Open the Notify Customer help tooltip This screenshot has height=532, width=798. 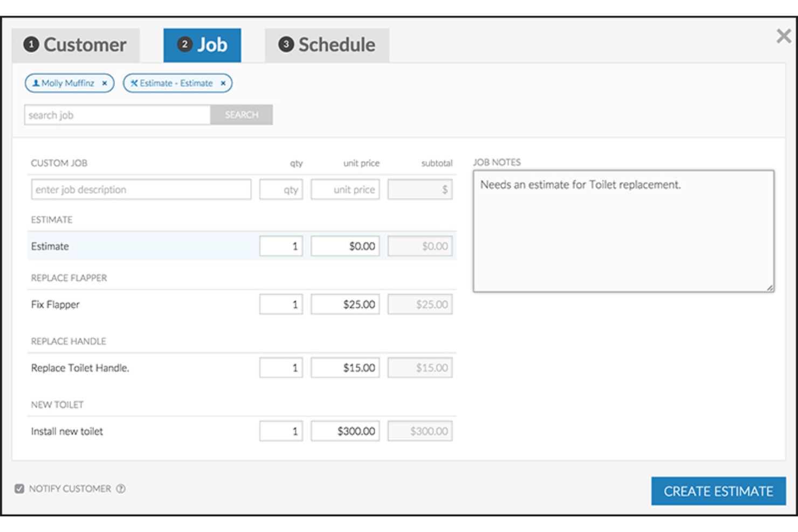(x=121, y=489)
